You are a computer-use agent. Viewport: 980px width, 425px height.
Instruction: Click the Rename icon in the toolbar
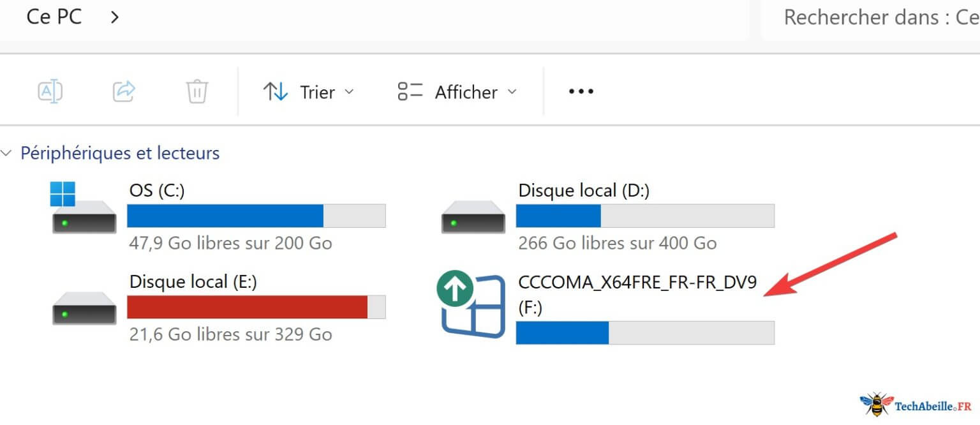pyautogui.click(x=50, y=91)
